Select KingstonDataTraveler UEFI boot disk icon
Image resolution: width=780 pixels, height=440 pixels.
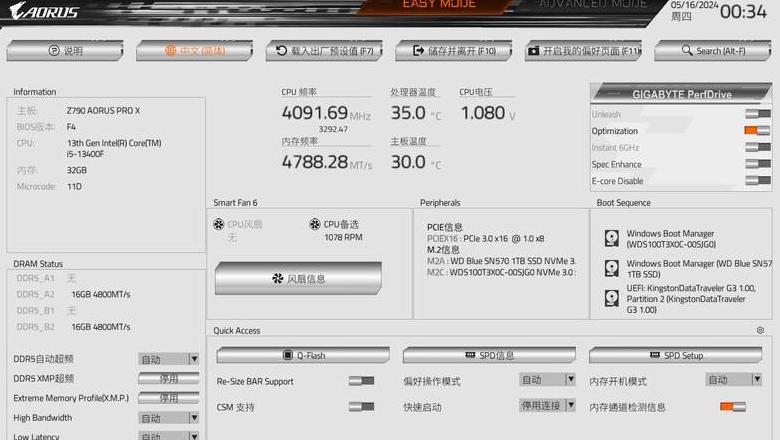(611, 298)
